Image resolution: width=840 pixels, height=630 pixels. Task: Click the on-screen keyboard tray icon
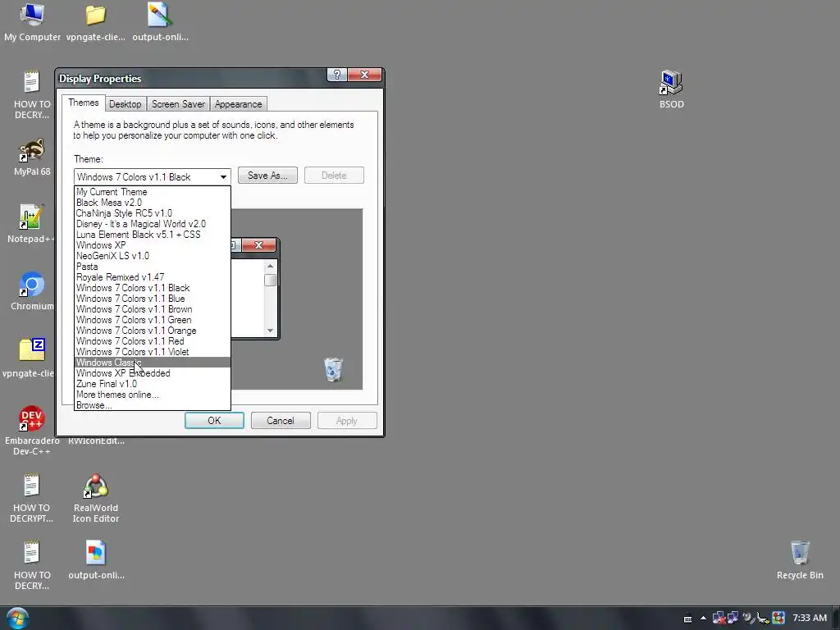point(688,619)
